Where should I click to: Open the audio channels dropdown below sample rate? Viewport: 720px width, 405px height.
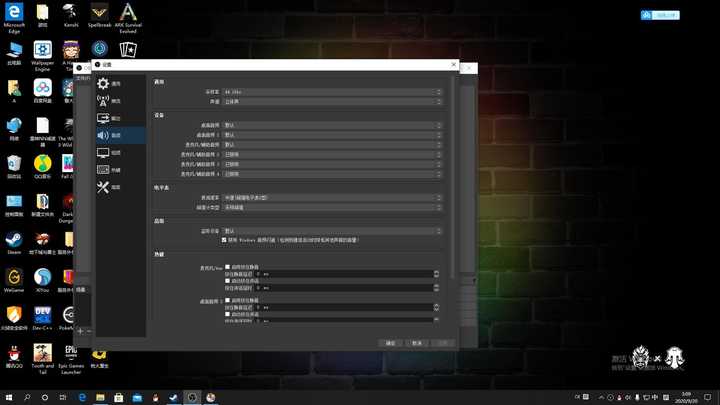332,101
